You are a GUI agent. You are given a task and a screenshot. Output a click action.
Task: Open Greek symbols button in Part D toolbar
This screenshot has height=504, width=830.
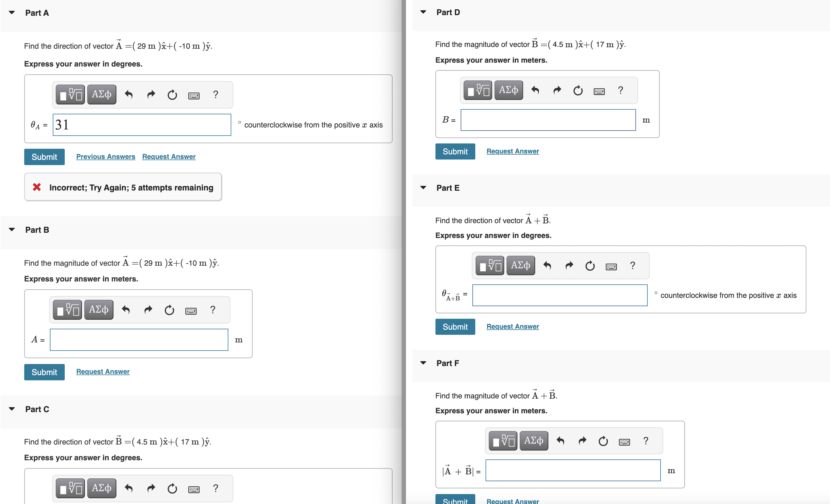coord(508,90)
